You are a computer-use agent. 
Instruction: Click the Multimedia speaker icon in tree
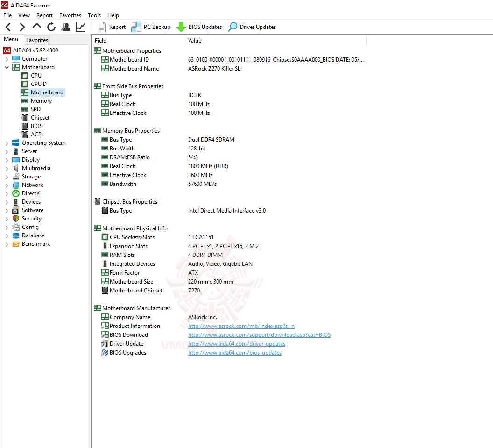pyautogui.click(x=16, y=168)
